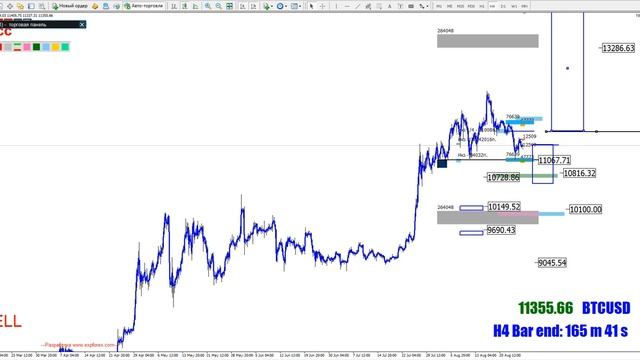Viewport: 640px width, 360px height.
Task: Click the 10816.32 price label
Action: pyautogui.click(x=579, y=173)
